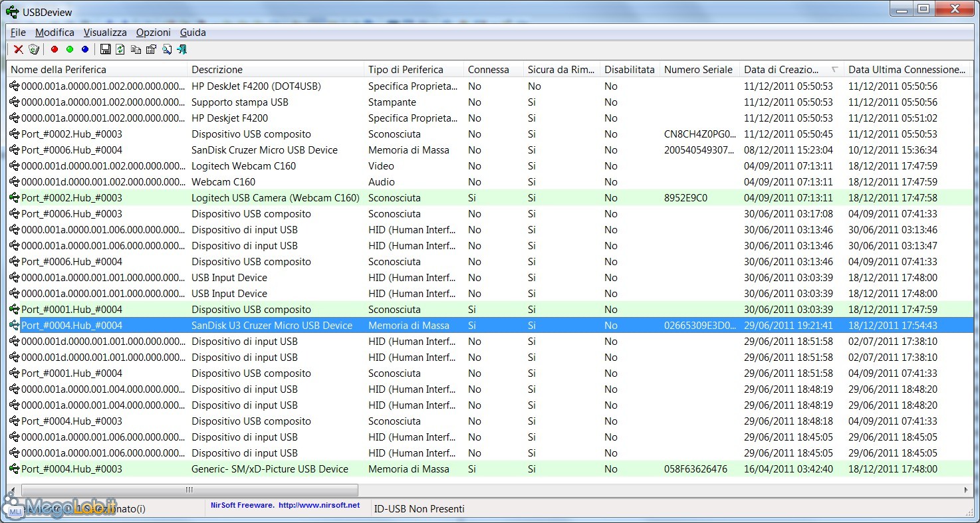Screen dimensions: 980x523
Task: Open the properties toolbar icon
Action: coord(151,49)
